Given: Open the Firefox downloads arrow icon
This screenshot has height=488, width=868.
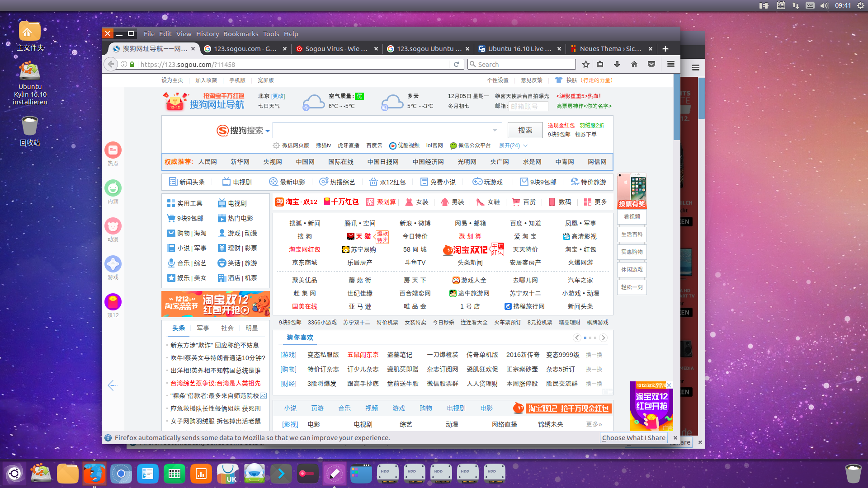Looking at the screenshot, I should 617,64.
